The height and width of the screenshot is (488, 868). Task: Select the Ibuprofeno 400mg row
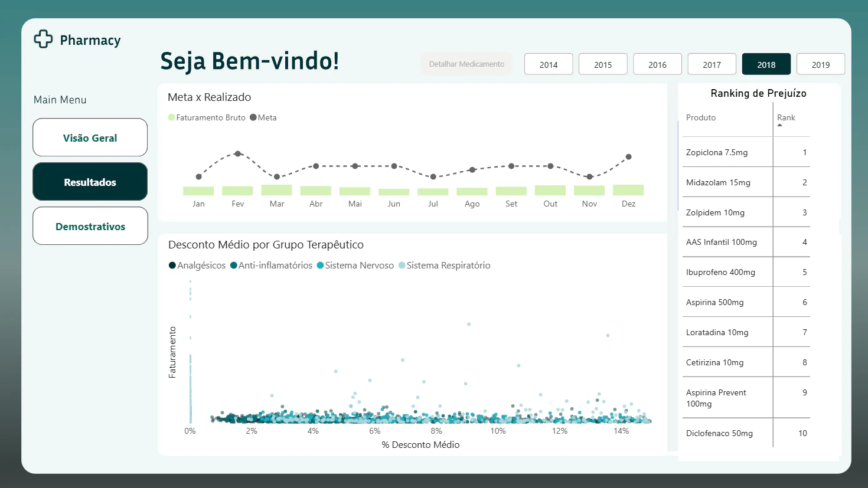[x=746, y=272]
